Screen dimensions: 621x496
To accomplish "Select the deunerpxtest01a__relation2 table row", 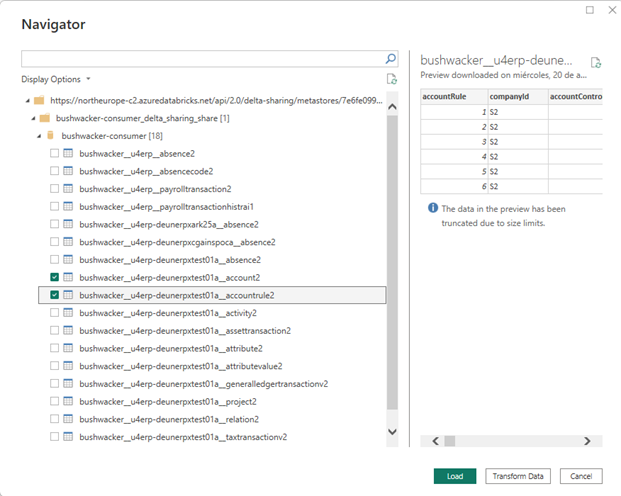I will pos(212,419).
